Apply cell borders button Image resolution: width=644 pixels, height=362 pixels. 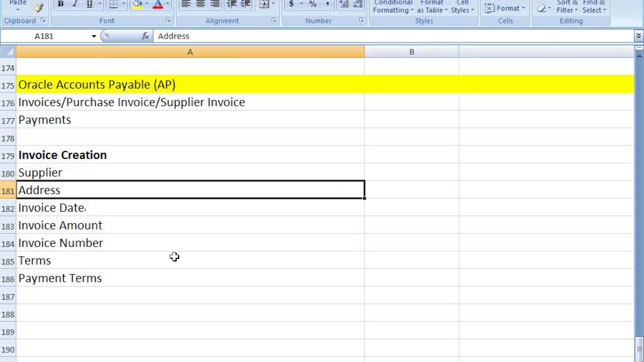tap(113, 5)
